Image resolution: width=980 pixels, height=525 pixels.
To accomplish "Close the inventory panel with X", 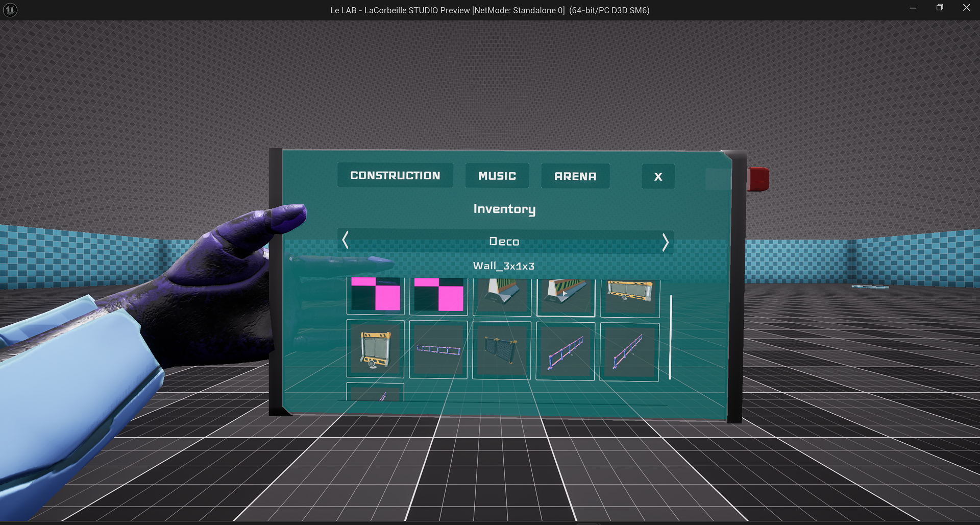I will pyautogui.click(x=658, y=177).
